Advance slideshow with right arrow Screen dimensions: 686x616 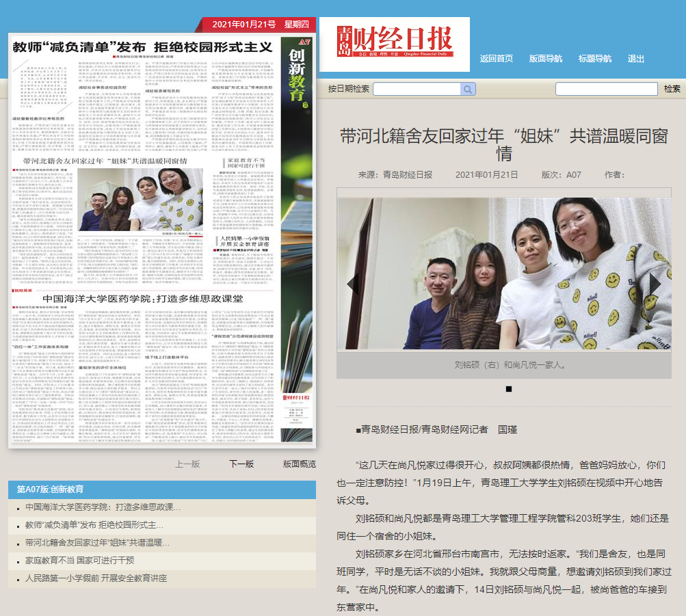coord(655,284)
